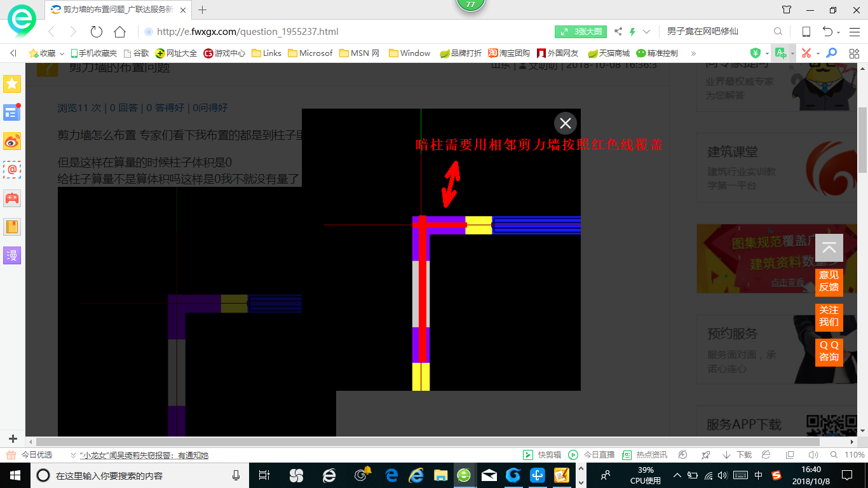Open the game controller sidebar icon
The image size is (868, 488).
[13, 198]
